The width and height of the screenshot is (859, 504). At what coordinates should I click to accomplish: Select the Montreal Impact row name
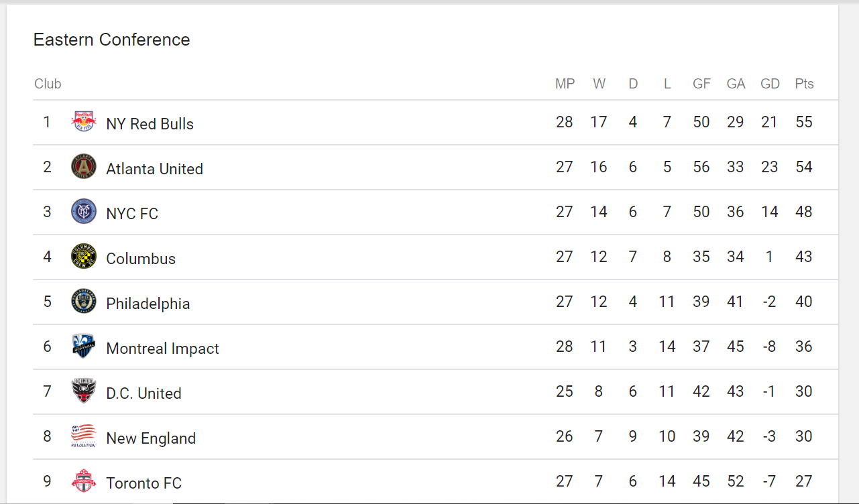pos(162,349)
